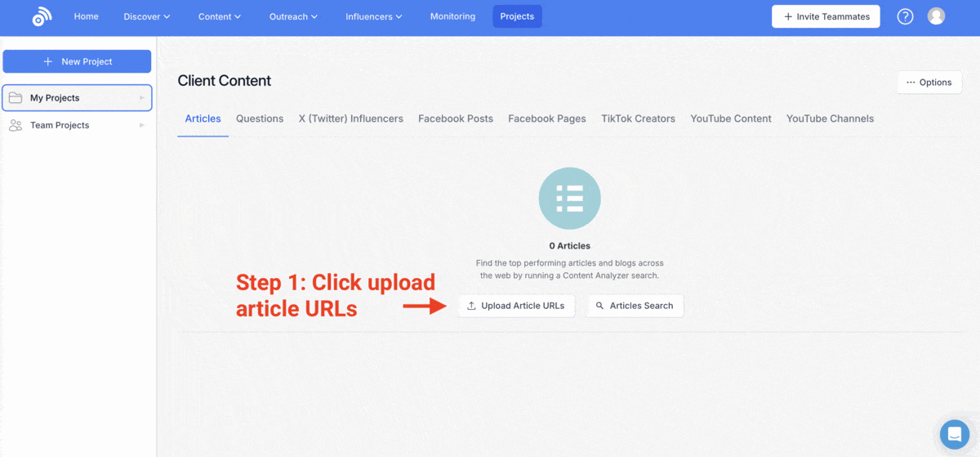Expand the Team Projects arrow
Image resolution: width=980 pixels, height=457 pixels.
(x=141, y=125)
